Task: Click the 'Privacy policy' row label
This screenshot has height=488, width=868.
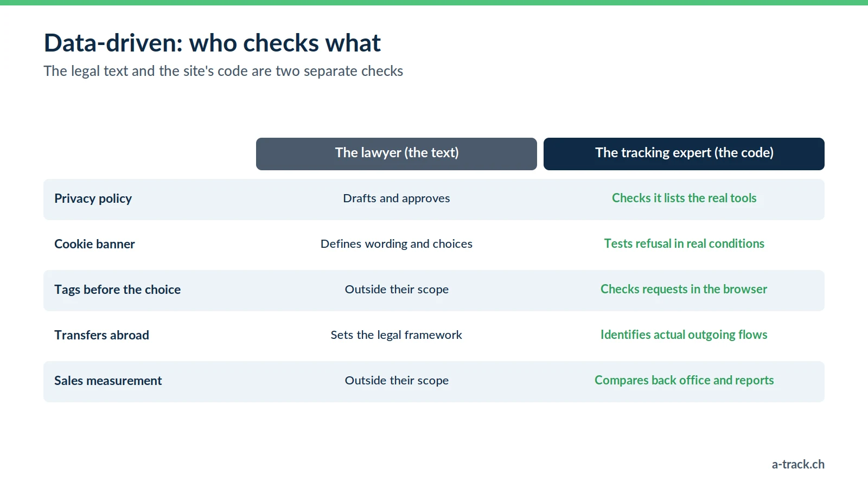Action: coord(93,198)
